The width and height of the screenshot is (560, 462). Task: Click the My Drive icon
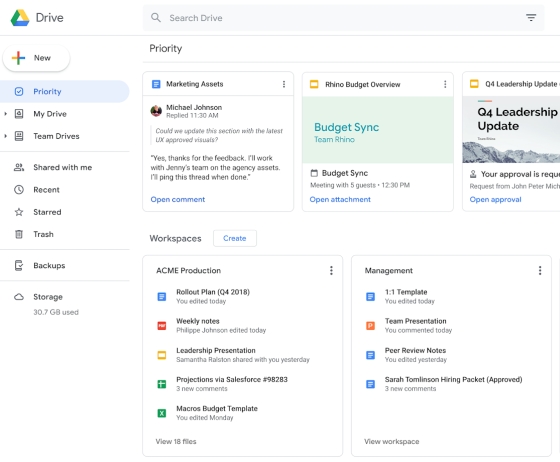(19, 114)
